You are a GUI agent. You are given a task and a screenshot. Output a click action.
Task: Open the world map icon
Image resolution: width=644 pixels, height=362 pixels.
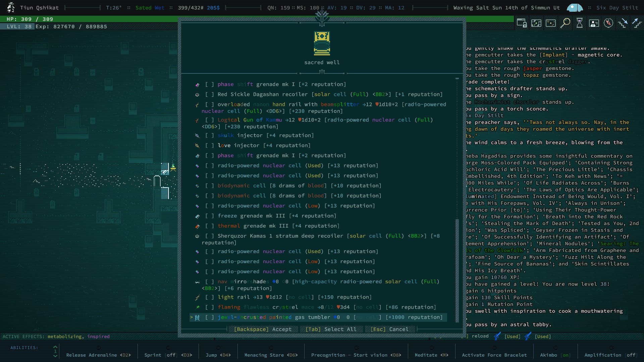[536, 23]
